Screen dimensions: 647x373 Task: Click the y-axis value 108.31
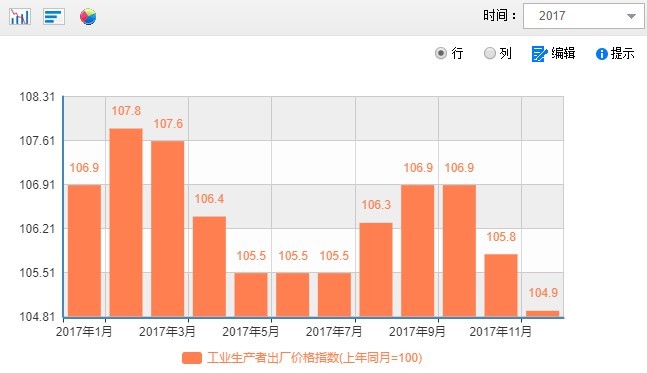pos(37,97)
